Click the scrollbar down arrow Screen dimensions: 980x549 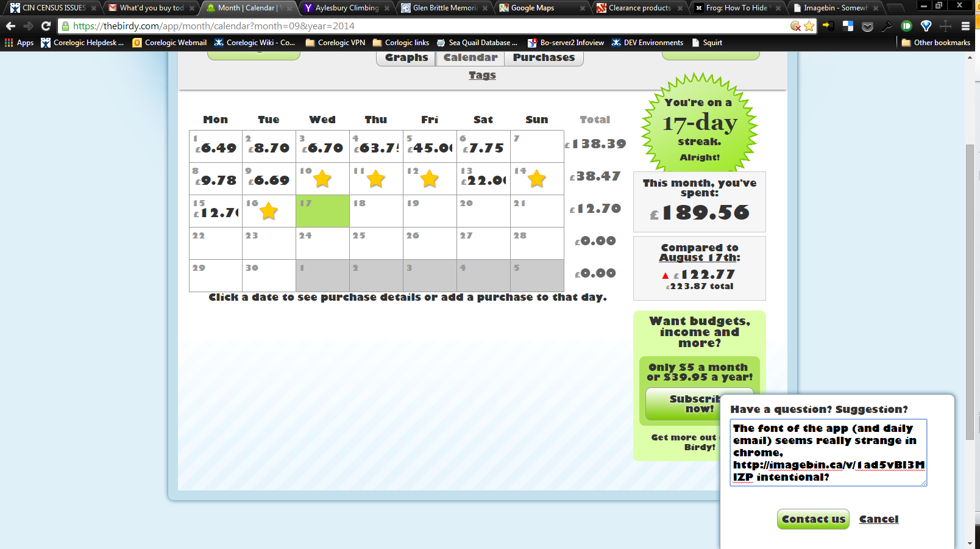[x=970, y=543]
